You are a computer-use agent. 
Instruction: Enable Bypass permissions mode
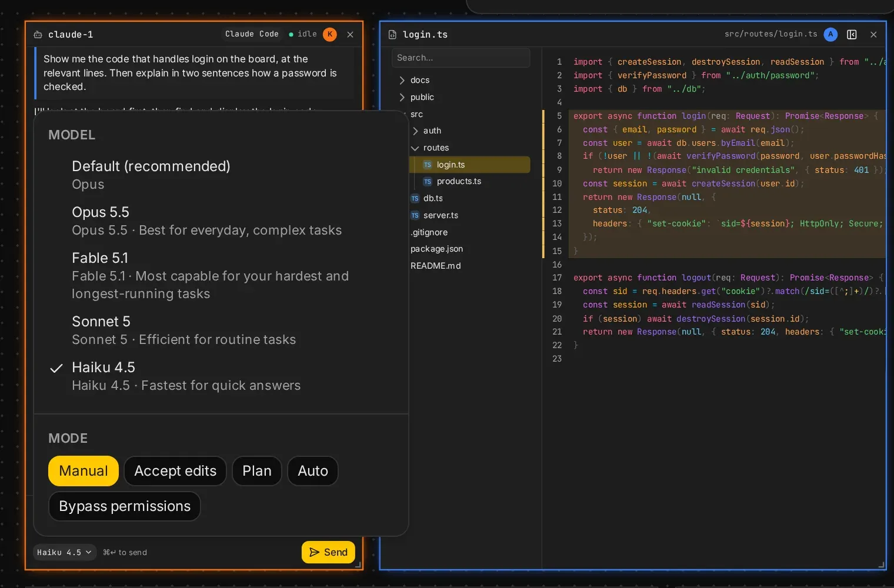[x=125, y=506]
